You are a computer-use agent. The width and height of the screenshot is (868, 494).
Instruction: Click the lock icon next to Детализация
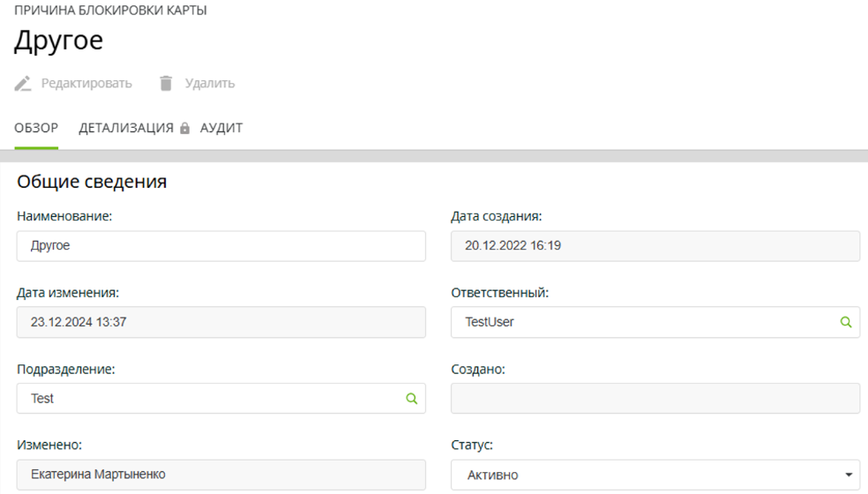pos(184,129)
